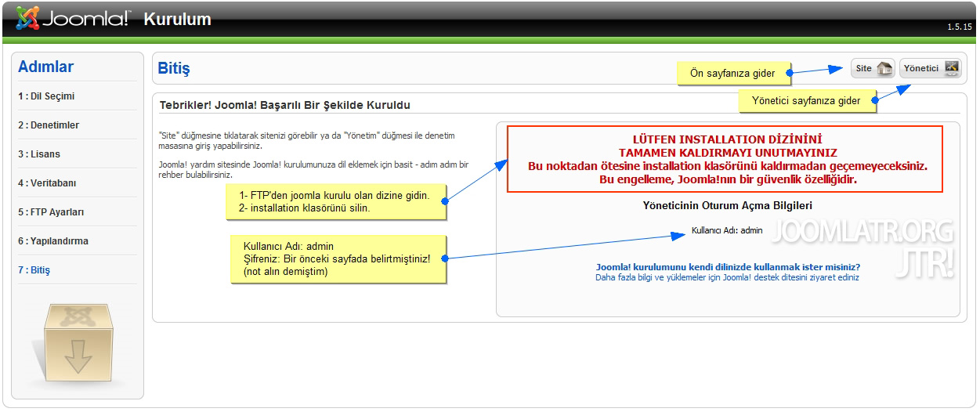Image resolution: width=980 pixels, height=412 pixels.
Task: Open the 'Daha fazla bilgi ve yüklemeler' support site link
Action: (727, 277)
